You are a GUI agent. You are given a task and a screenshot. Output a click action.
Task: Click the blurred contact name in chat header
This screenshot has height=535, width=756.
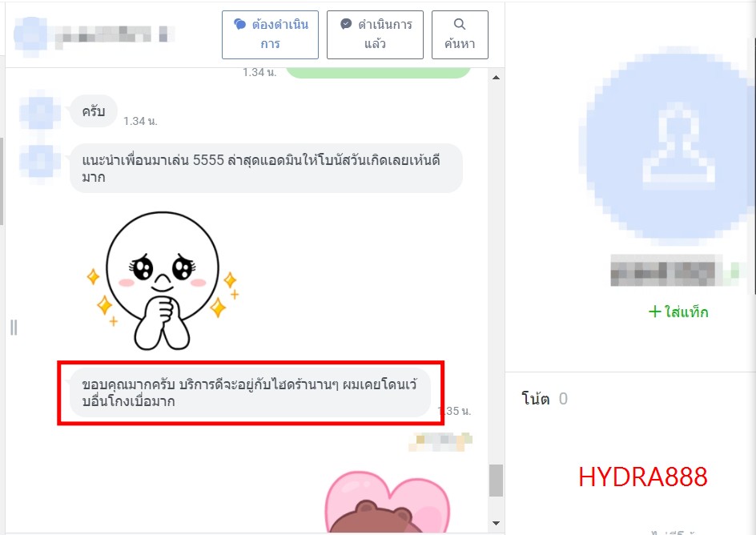click(x=112, y=34)
